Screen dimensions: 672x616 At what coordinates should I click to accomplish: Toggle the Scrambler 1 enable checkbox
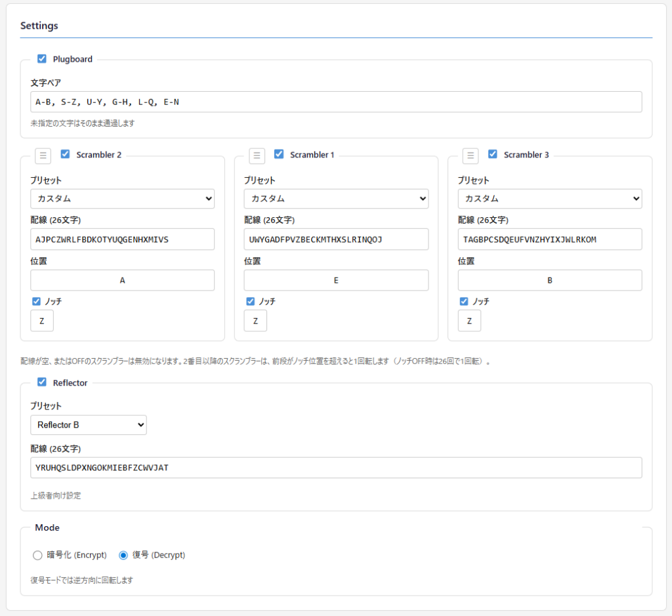click(279, 155)
